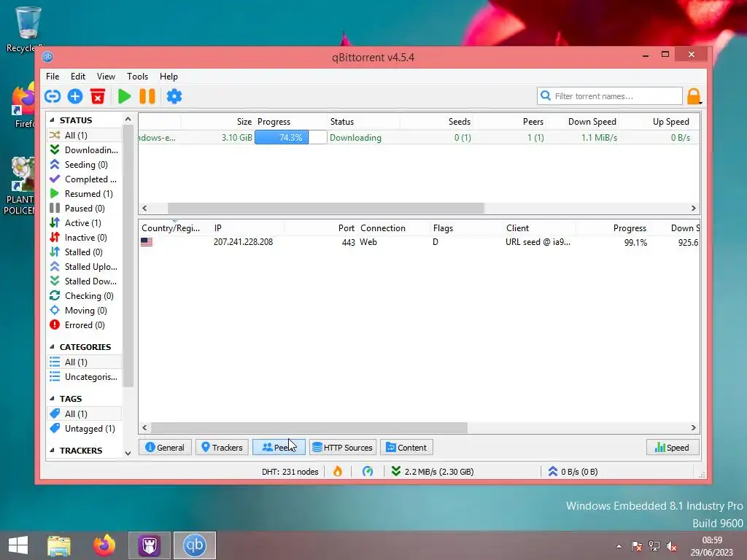Select peer row 207.241.228.208
747x560 pixels.
[419, 242]
